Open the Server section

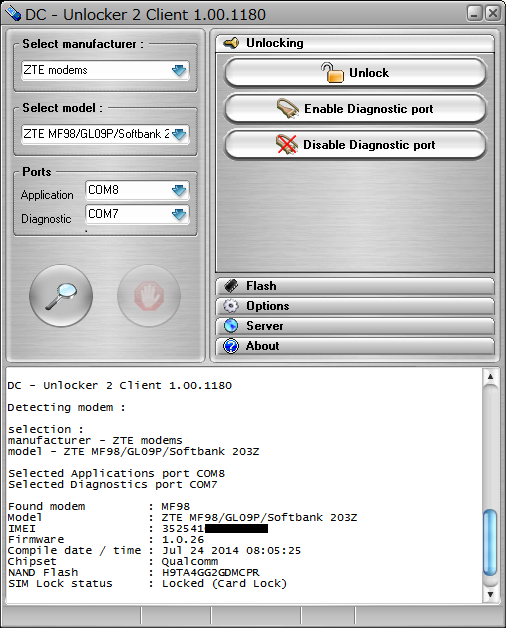355,326
